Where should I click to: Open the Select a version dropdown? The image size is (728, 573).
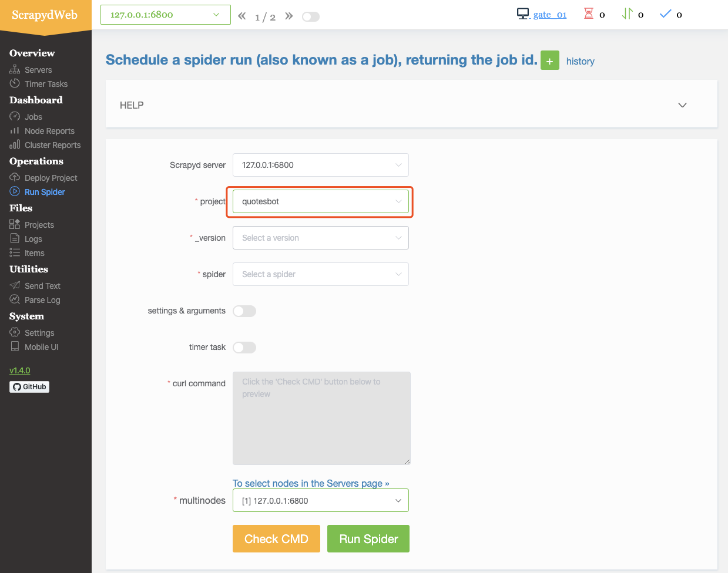tap(321, 238)
